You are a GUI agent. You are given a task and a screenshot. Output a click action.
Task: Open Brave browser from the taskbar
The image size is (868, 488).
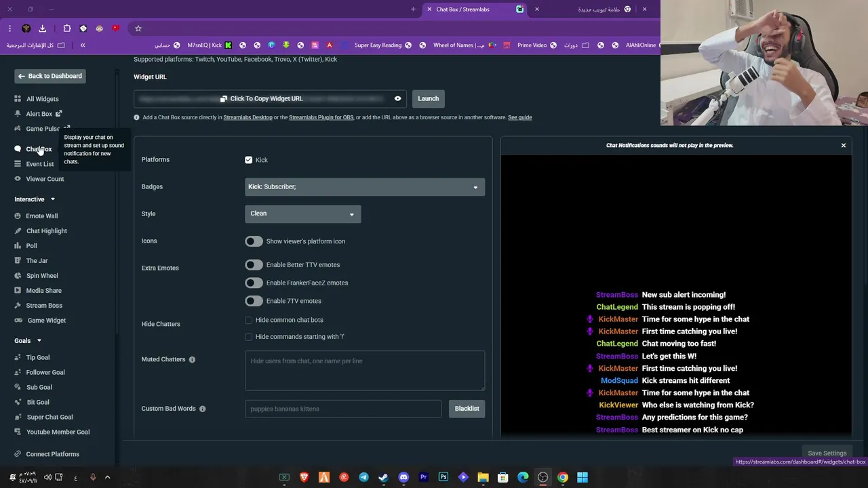coord(304,477)
